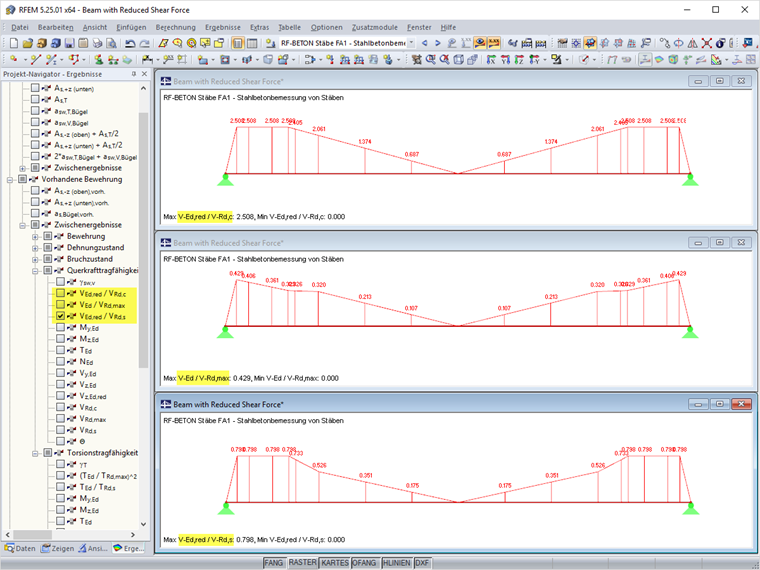Image resolution: width=760 pixels, height=570 pixels.
Task: Go to previous load case with left arrow
Action: [x=424, y=44]
